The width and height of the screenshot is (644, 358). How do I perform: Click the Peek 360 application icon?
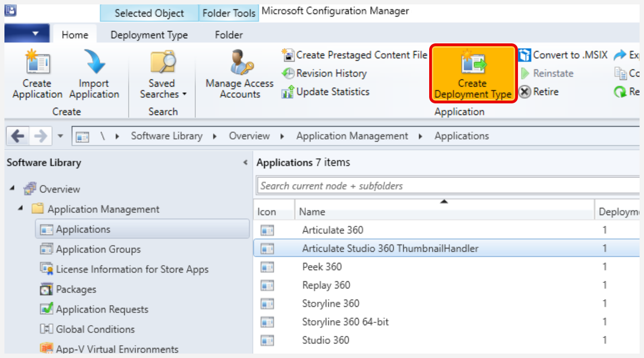(268, 267)
